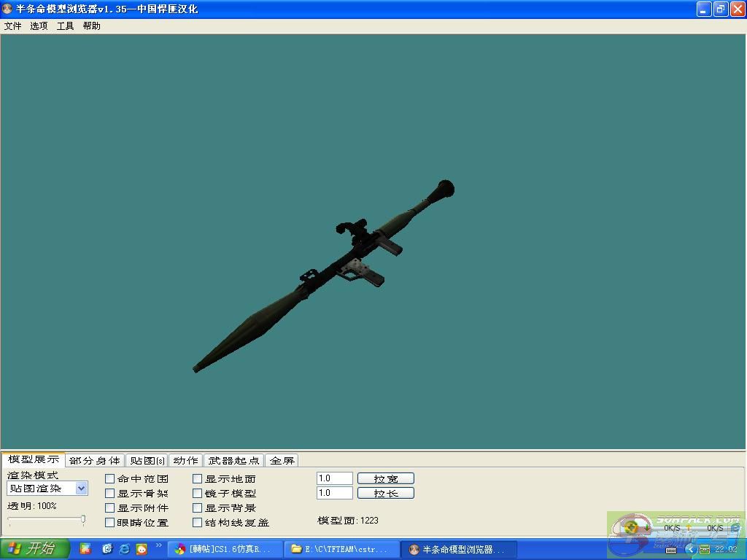Viewport: 747px width, 560px height.
Task: Open the Internet Explorer quick launch icon
Action: [124, 548]
